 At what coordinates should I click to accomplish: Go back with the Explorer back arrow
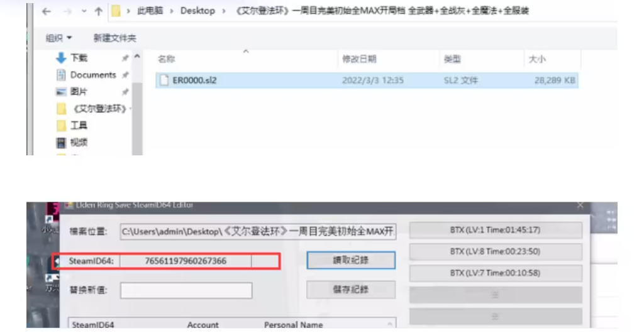(x=47, y=11)
